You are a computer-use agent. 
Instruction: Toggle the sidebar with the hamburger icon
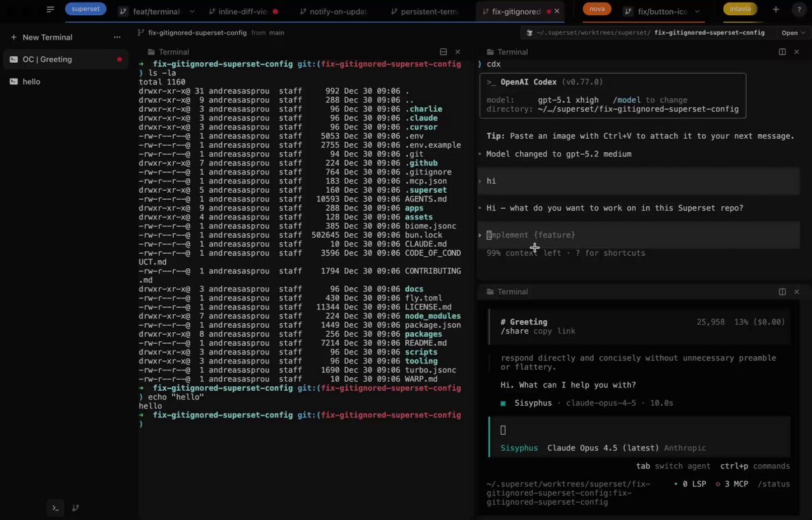pyautogui.click(x=51, y=10)
